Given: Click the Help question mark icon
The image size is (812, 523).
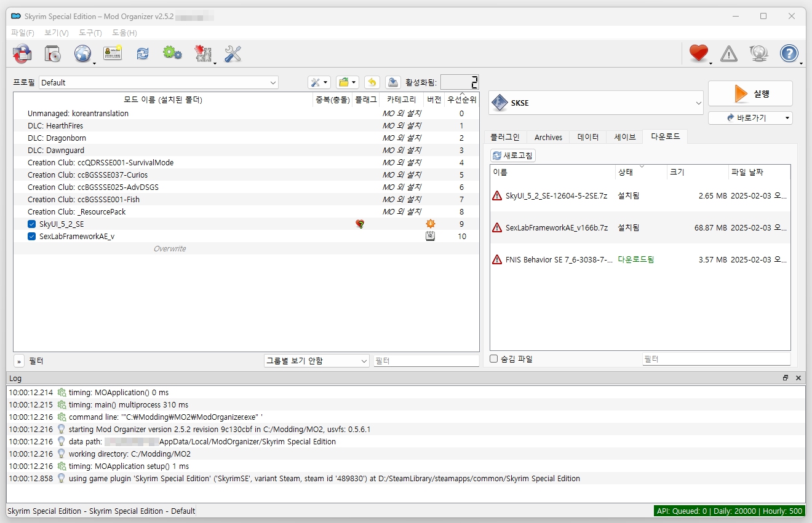Looking at the screenshot, I should (x=789, y=54).
